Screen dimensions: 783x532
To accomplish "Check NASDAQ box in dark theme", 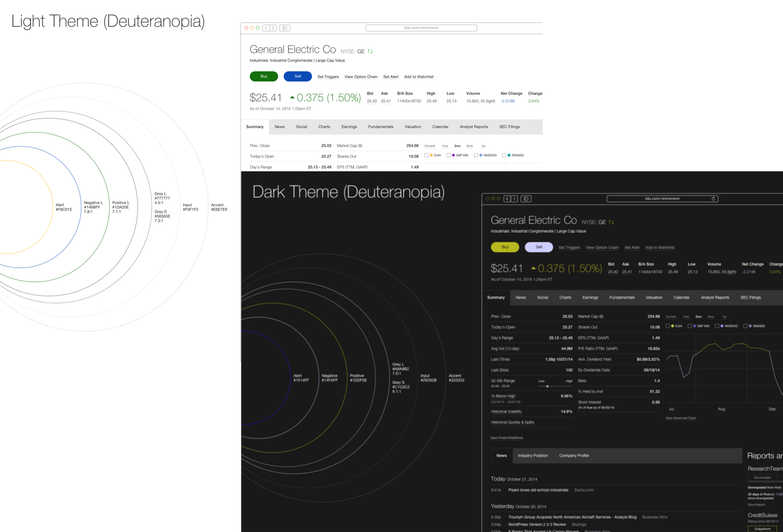I will coord(717,326).
